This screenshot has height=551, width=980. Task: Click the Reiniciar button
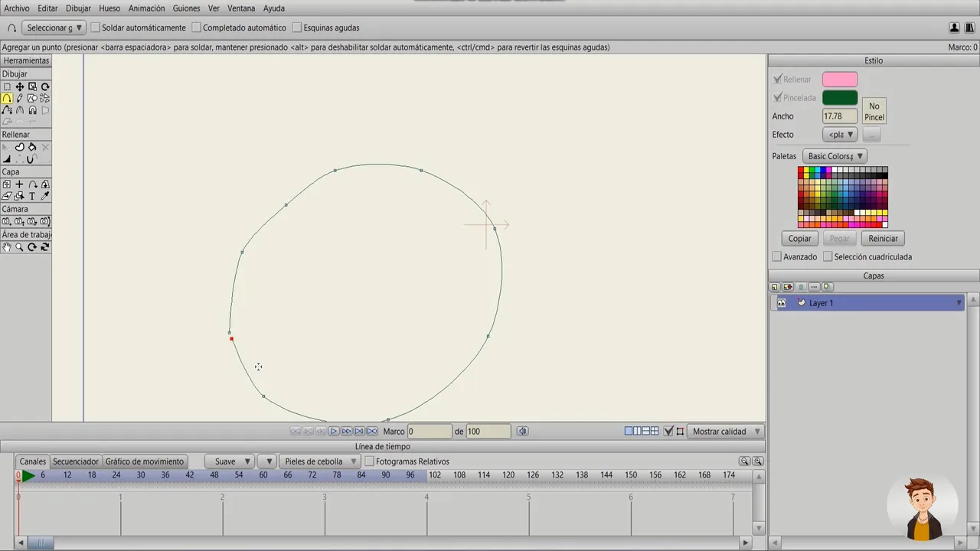click(x=883, y=239)
